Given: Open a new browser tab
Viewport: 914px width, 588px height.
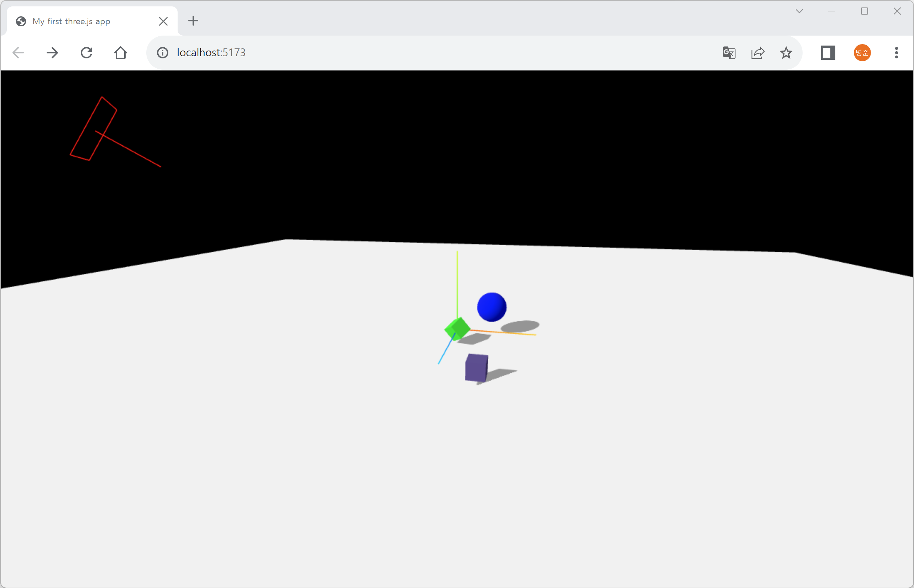Looking at the screenshot, I should [194, 21].
